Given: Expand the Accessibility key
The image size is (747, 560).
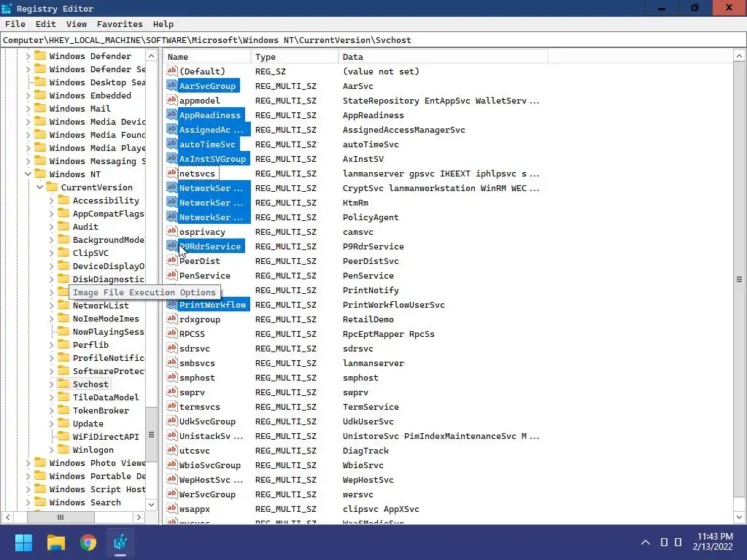Looking at the screenshot, I should (52, 201).
